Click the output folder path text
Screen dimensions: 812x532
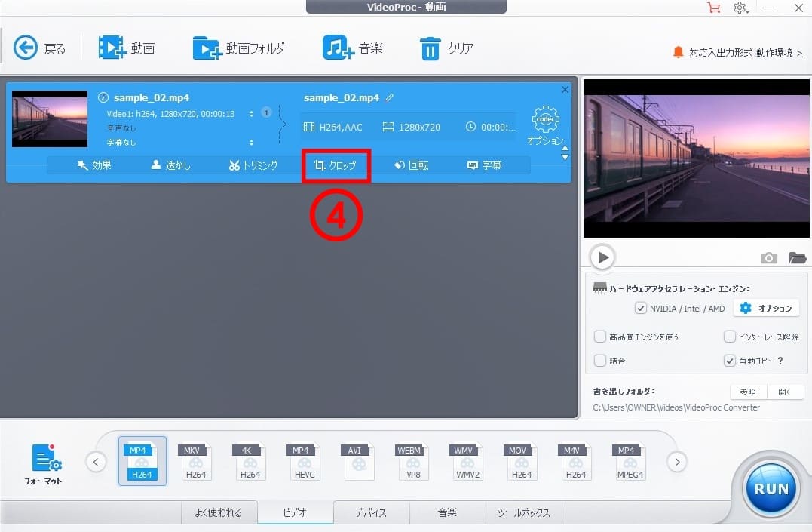pyautogui.click(x=676, y=407)
